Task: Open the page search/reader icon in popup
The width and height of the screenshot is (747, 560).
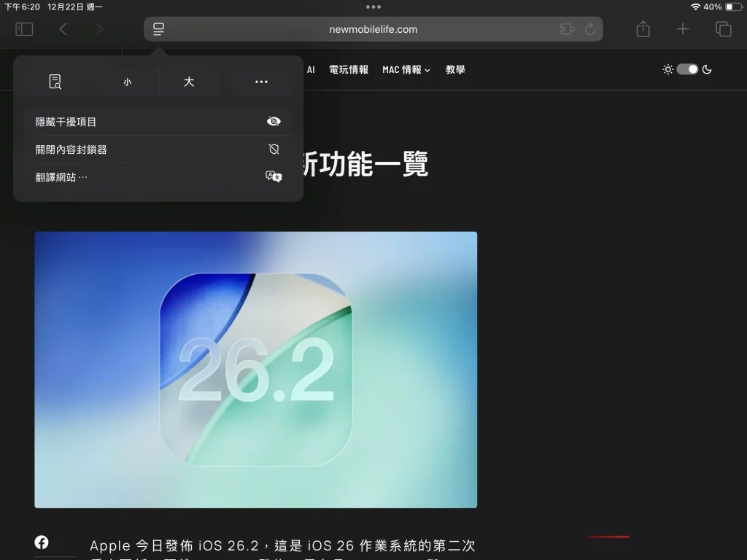Action: point(55,82)
